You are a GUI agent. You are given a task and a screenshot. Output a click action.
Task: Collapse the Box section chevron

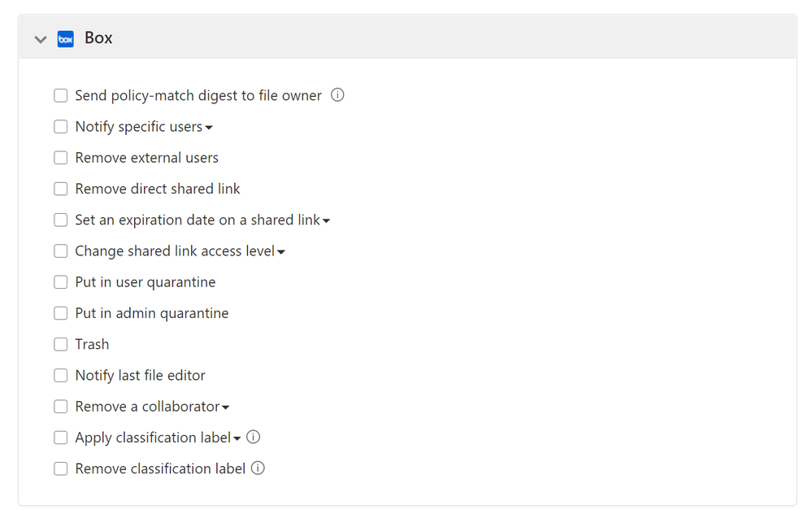click(x=41, y=39)
